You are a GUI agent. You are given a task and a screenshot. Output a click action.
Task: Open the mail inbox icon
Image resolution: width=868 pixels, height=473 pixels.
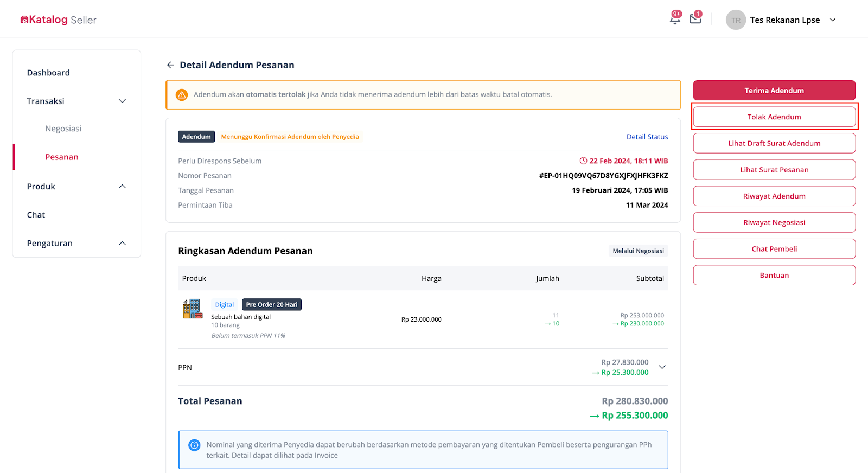coord(695,19)
